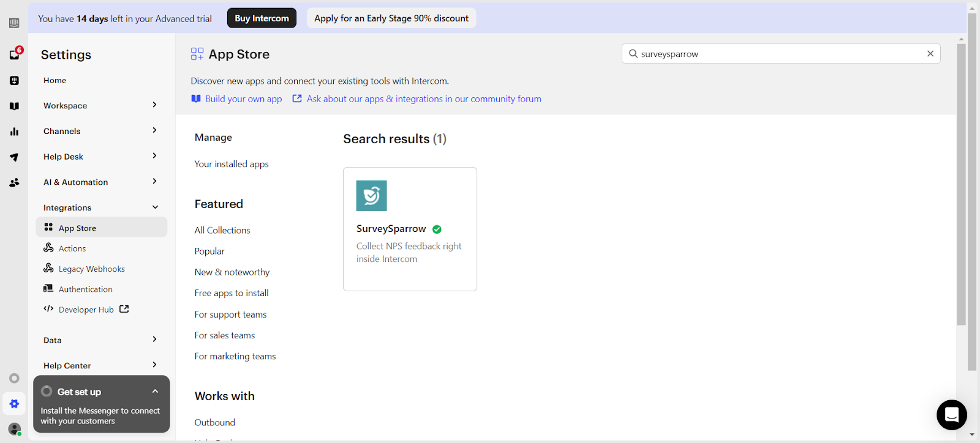Click the Settings gear icon in sidebar
The width and height of the screenshot is (980, 443).
15,404
